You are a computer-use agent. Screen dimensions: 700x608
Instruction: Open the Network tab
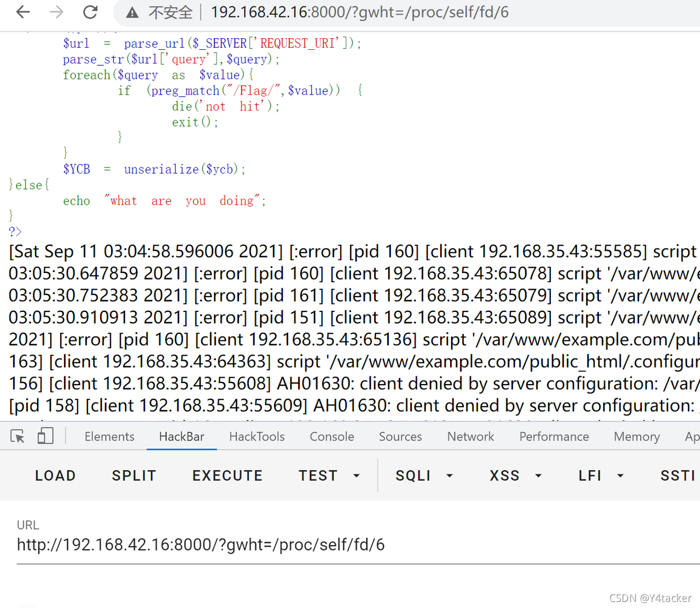[470, 436]
